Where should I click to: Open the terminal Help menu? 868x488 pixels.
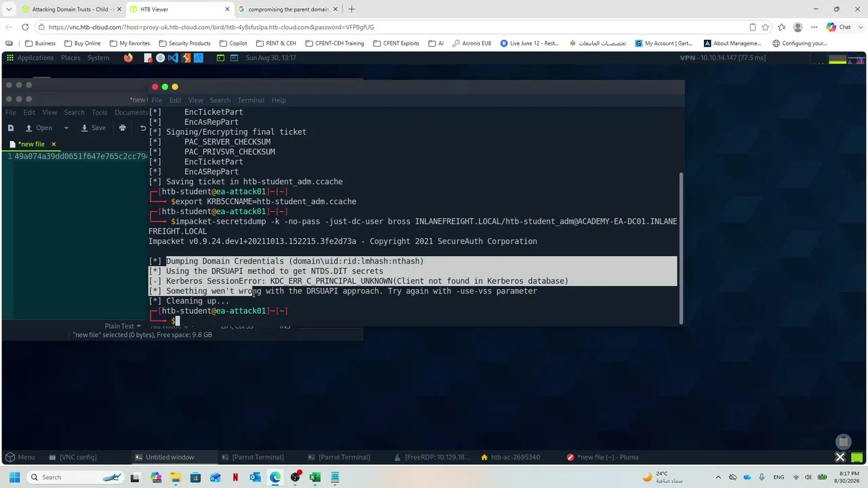[279, 100]
